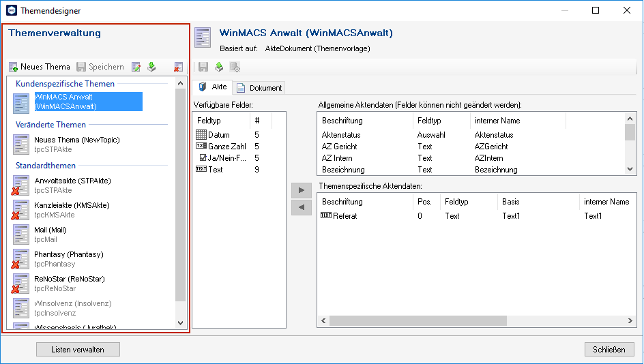Select the Ja/Nein-F... field type row

239,158
